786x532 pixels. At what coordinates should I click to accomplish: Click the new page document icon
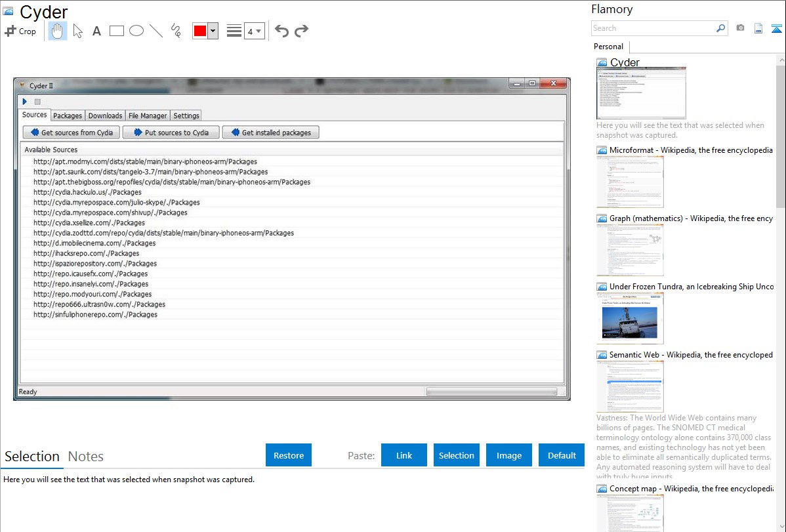click(758, 28)
